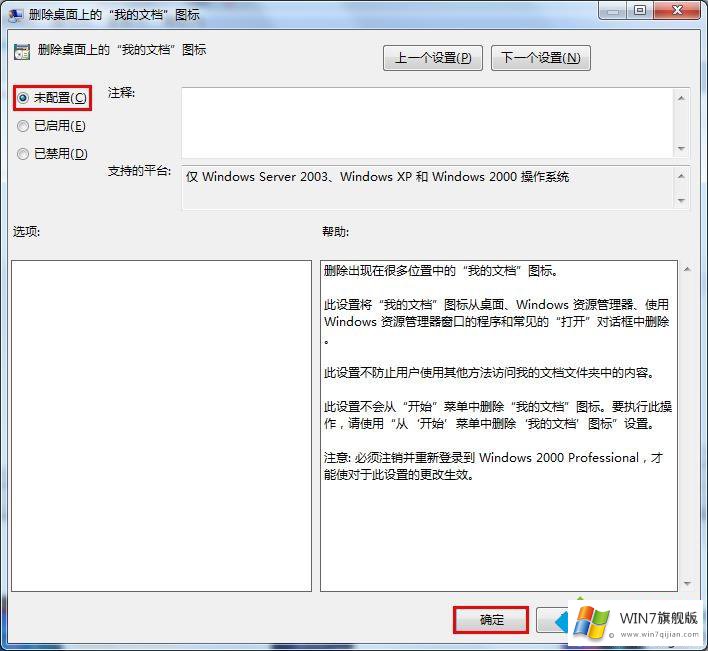Select the 已启用 radio button
The width and height of the screenshot is (708, 651).
click(x=23, y=126)
